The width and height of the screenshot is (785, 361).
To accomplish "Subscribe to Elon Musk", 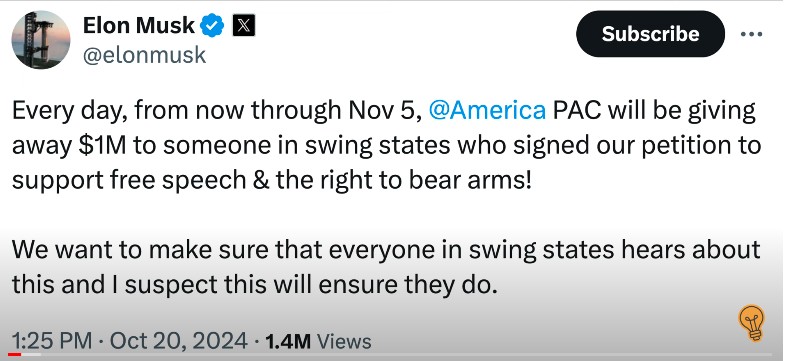I will coord(650,34).
